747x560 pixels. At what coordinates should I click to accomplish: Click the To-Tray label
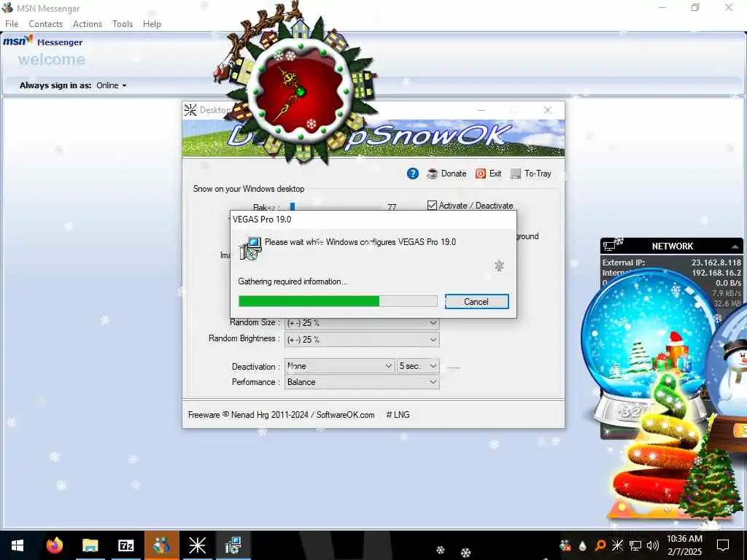(x=538, y=174)
